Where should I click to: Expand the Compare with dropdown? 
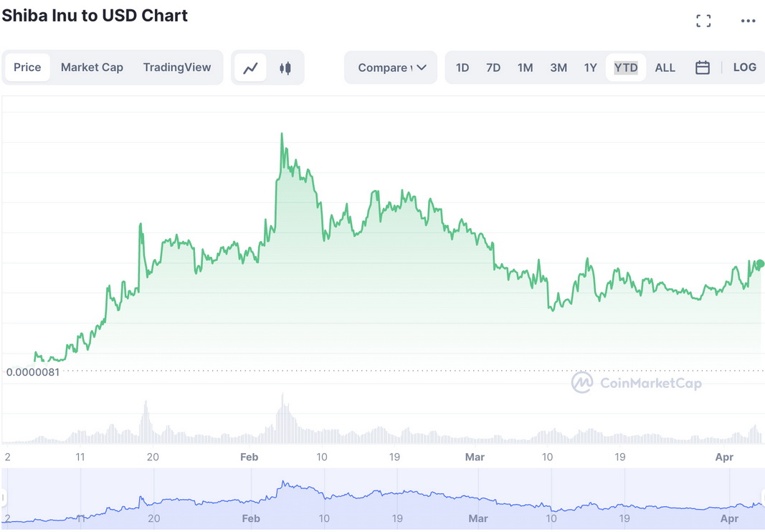click(x=391, y=67)
